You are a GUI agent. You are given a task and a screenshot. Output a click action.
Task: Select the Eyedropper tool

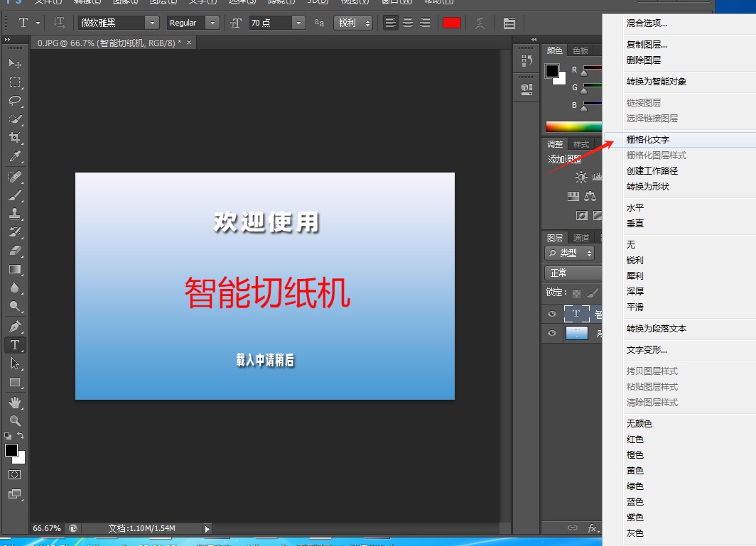click(15, 156)
